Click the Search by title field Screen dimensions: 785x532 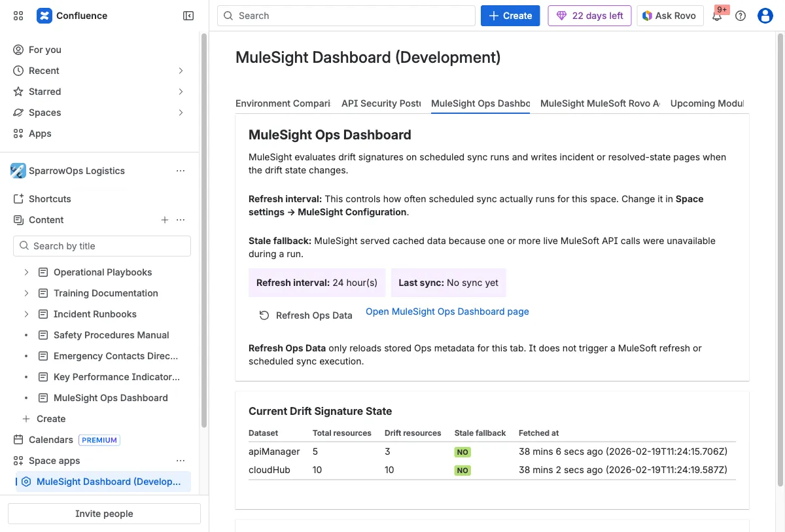tap(102, 246)
